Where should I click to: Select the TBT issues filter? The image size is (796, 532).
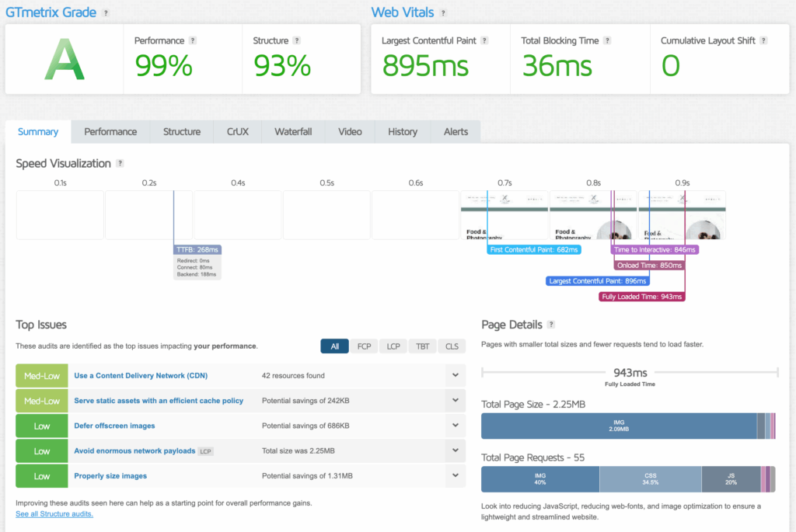422,346
